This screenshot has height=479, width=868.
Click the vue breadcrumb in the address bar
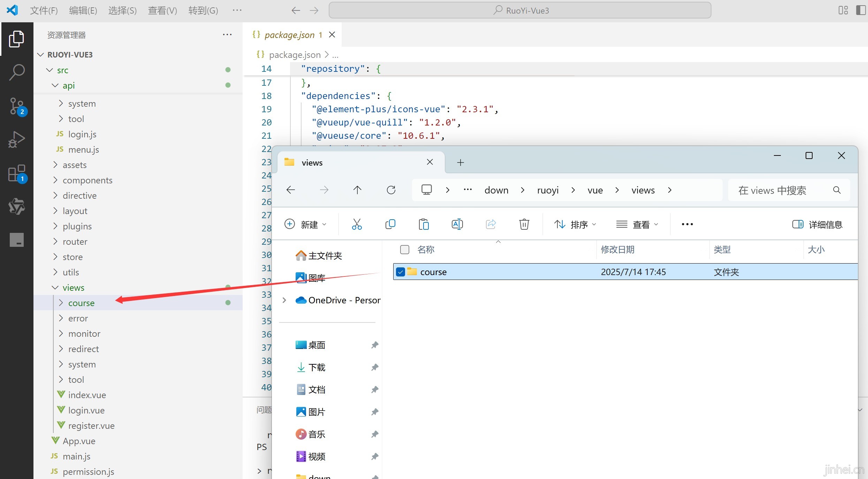coord(595,190)
